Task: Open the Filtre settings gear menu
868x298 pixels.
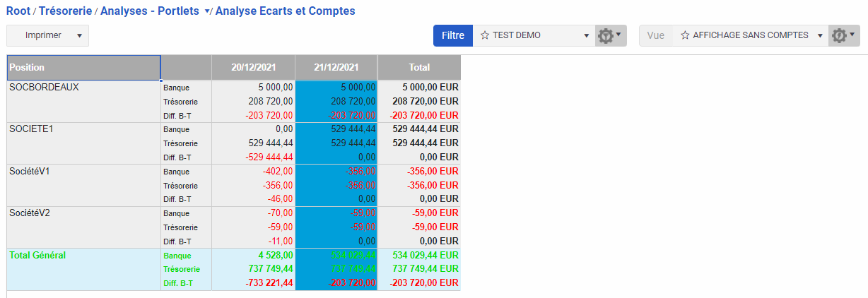Action: tap(609, 35)
